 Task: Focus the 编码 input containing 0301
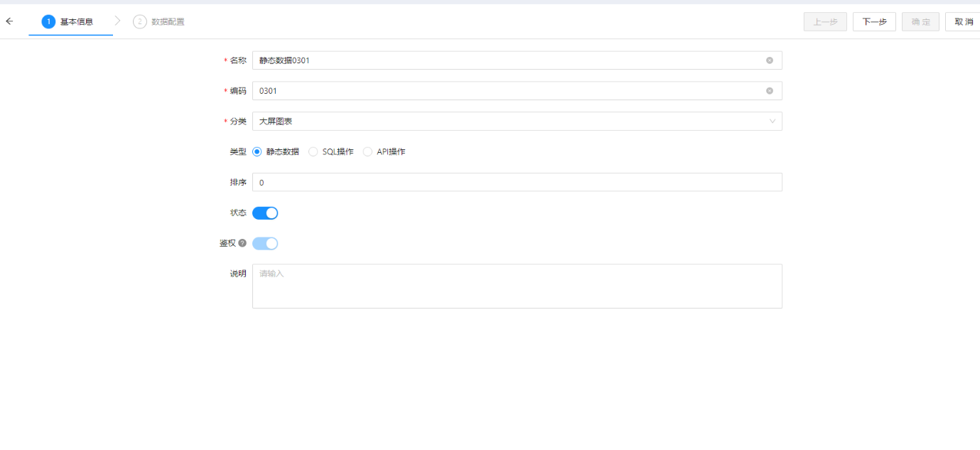517,91
